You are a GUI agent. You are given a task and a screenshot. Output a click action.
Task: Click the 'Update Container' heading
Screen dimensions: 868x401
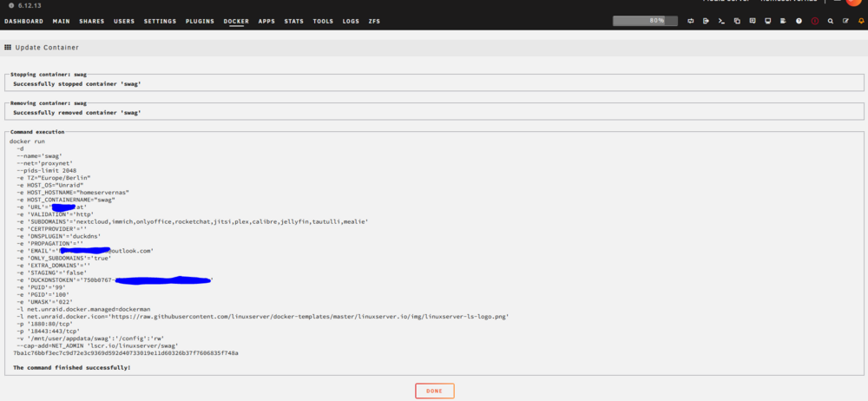(x=47, y=48)
